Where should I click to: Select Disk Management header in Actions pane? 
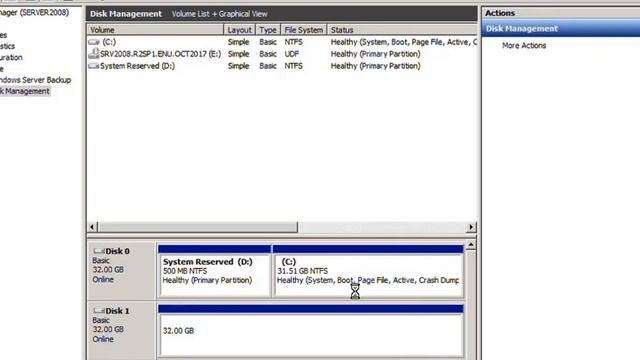click(x=561, y=29)
